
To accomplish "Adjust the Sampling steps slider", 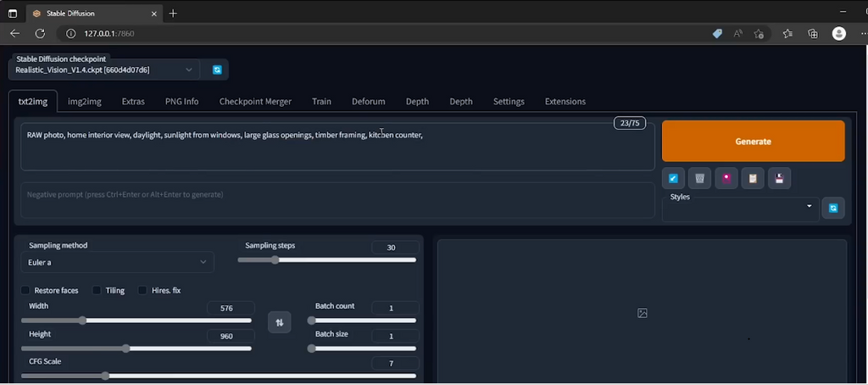I will coord(326,259).
